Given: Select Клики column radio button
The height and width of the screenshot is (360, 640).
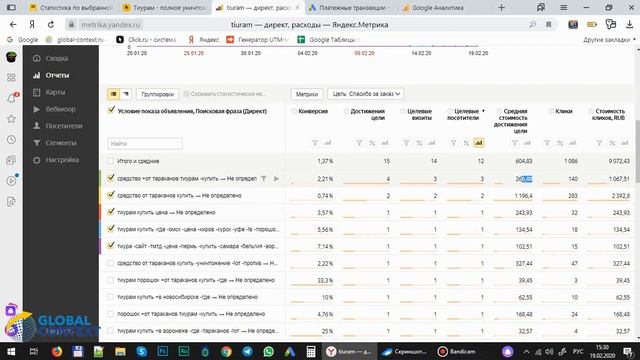Looking at the screenshot, I should (x=551, y=111).
